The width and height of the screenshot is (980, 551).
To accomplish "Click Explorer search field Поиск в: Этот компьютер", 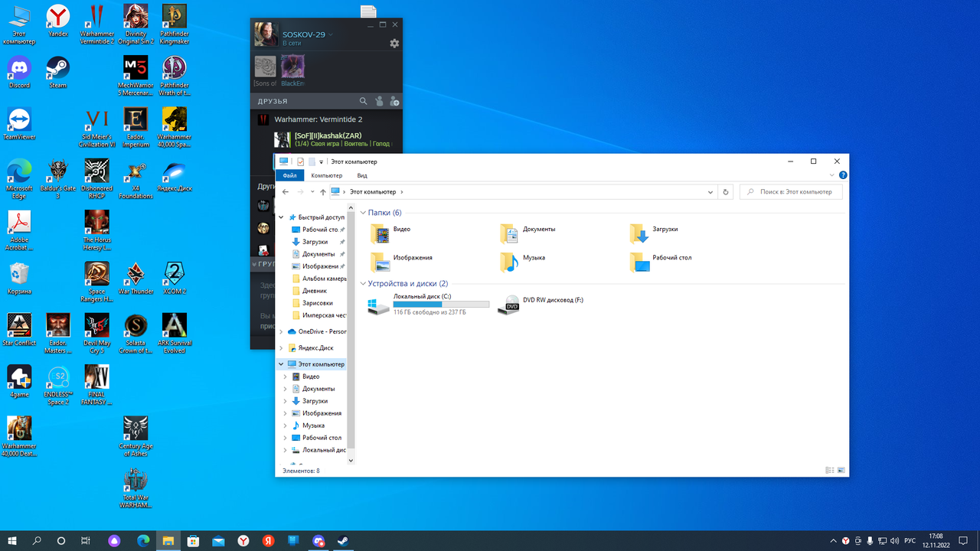I will coord(791,192).
